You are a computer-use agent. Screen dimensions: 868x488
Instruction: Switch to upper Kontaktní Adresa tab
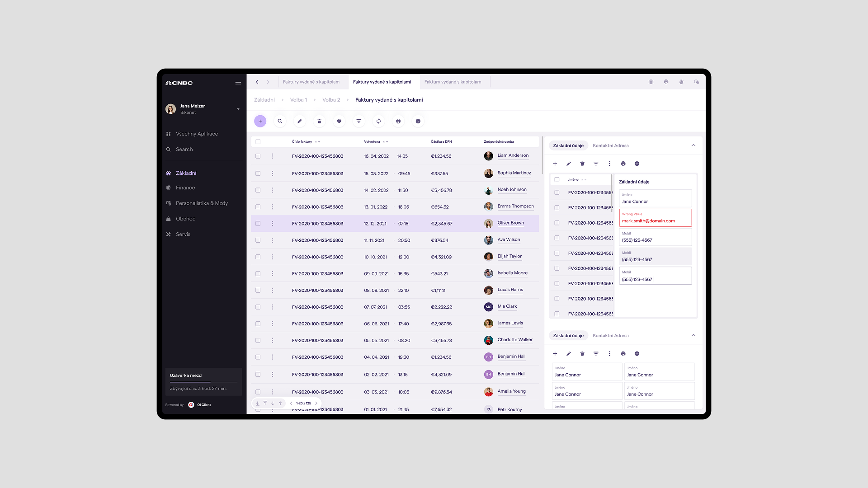pos(610,145)
